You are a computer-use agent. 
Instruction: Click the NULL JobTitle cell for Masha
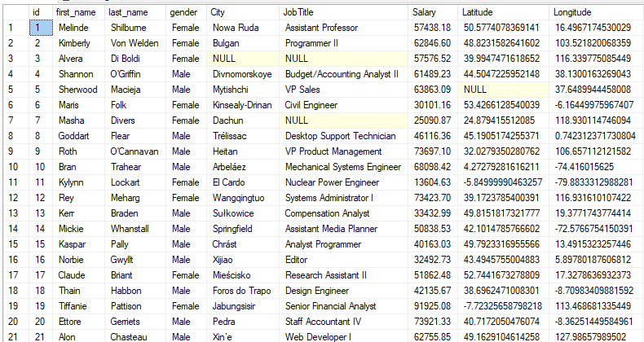point(343,121)
